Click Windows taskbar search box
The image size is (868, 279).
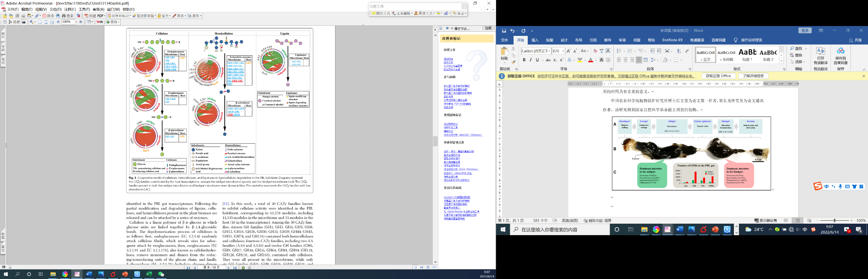[x=559, y=230]
